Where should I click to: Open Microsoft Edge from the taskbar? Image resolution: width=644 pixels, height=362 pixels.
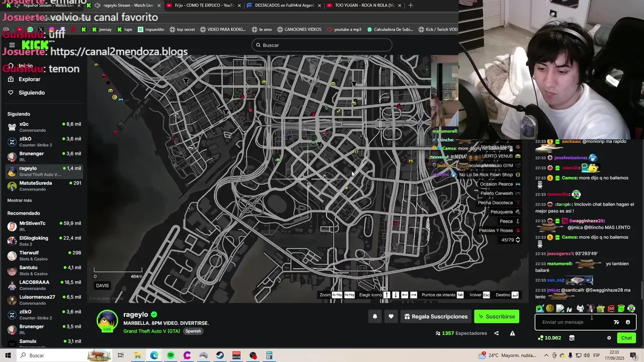click(x=154, y=355)
